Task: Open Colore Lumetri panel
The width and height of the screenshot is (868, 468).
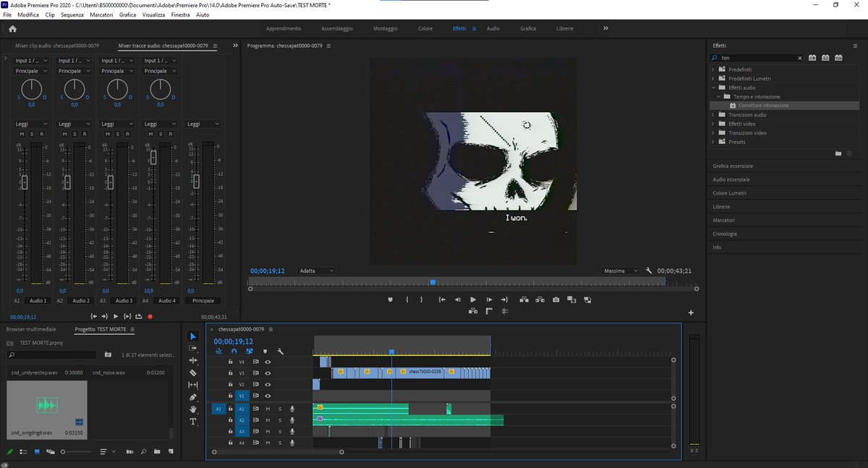Action: coord(729,193)
